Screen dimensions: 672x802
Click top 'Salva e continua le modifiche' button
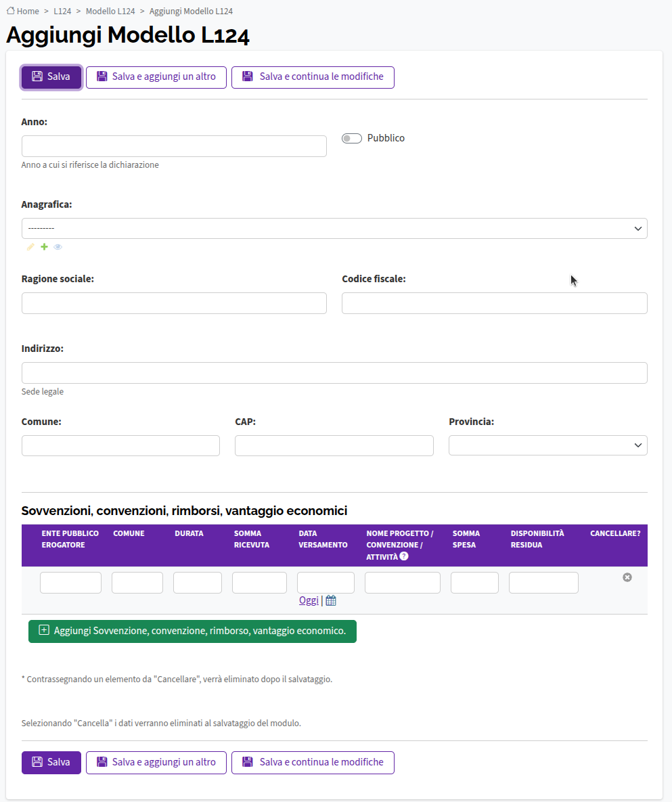click(313, 77)
